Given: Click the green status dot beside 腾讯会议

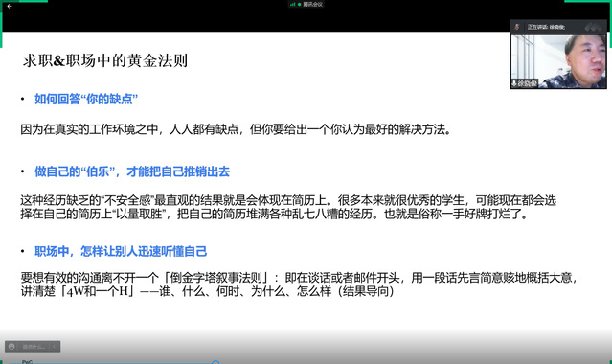Looking at the screenshot, I should 299,4.
